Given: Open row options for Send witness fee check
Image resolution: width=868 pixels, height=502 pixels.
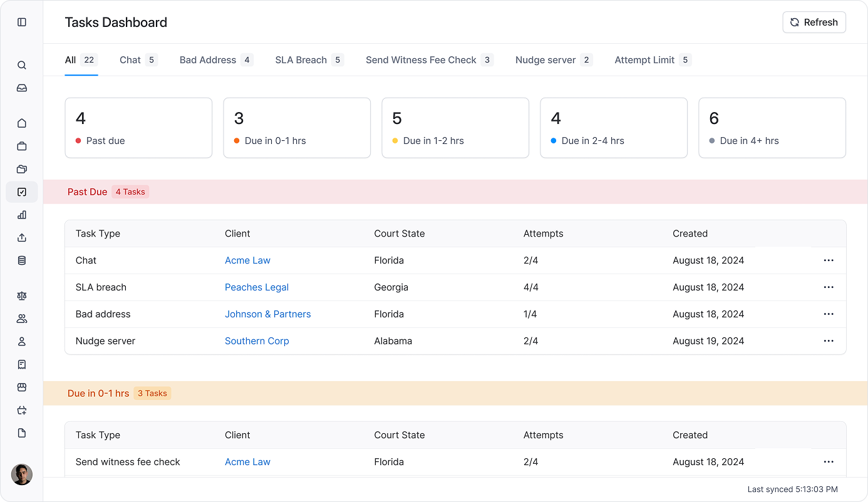Looking at the screenshot, I should (x=829, y=461).
